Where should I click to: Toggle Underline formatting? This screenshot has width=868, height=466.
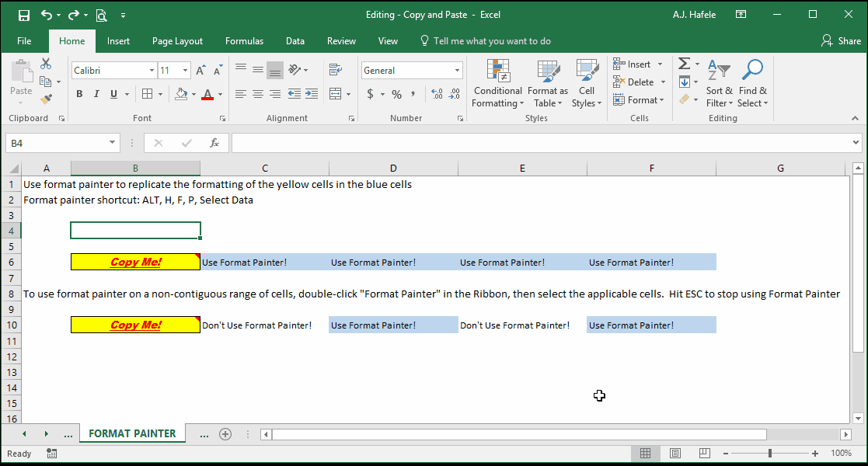click(113, 94)
